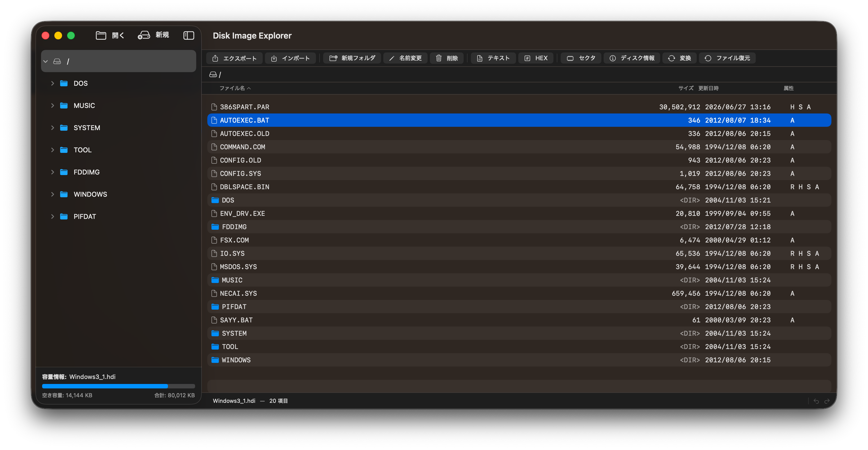Click the New disk (新規) icon

tap(144, 35)
